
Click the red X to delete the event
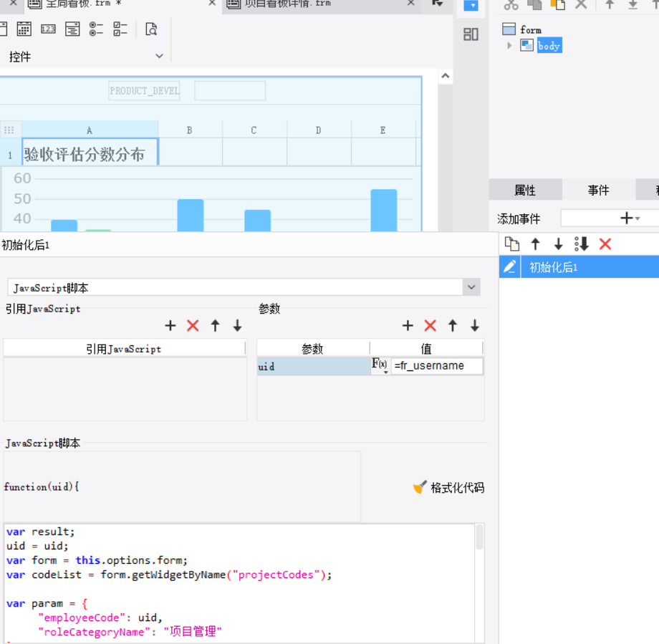(x=605, y=244)
